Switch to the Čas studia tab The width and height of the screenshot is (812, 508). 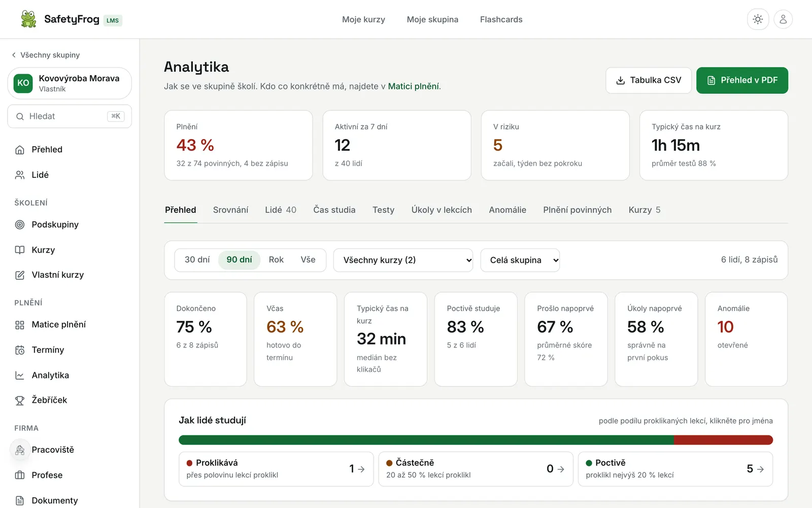[x=334, y=210]
